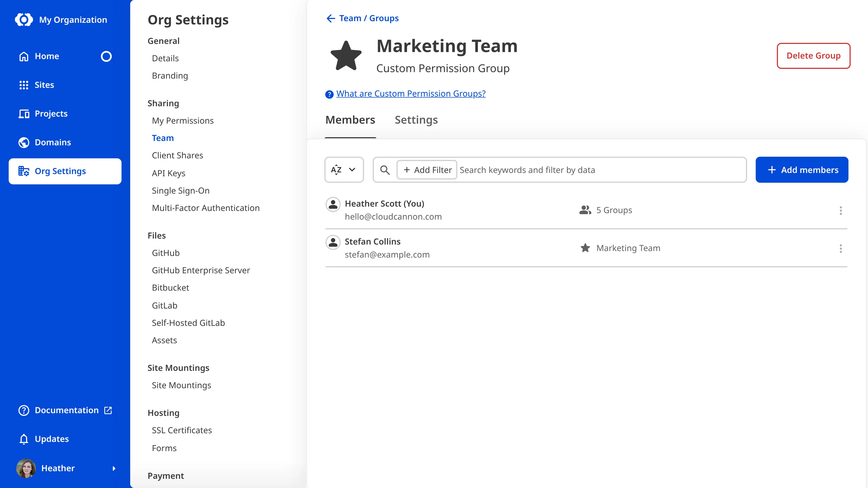Open Multi-Factor Authentication settings
This screenshot has width=868, height=488.
[206, 208]
